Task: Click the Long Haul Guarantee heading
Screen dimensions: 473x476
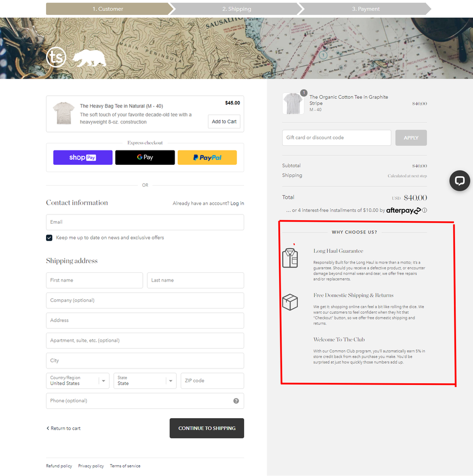Action: pyautogui.click(x=338, y=251)
